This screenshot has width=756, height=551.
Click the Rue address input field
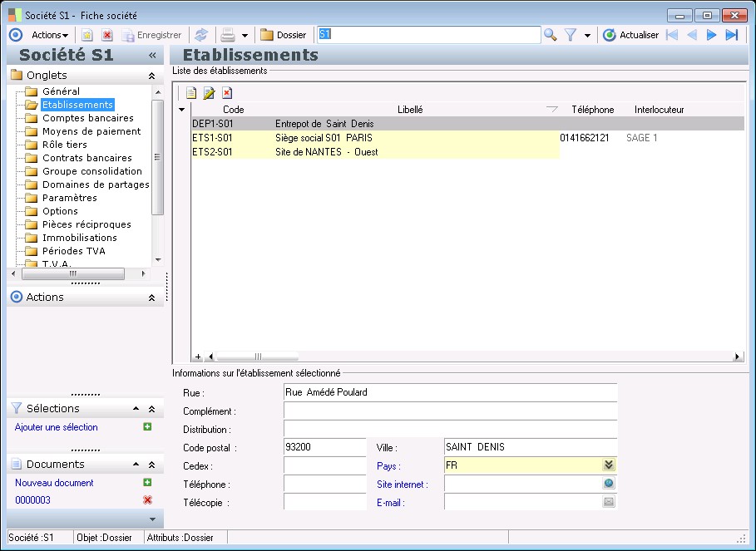450,392
